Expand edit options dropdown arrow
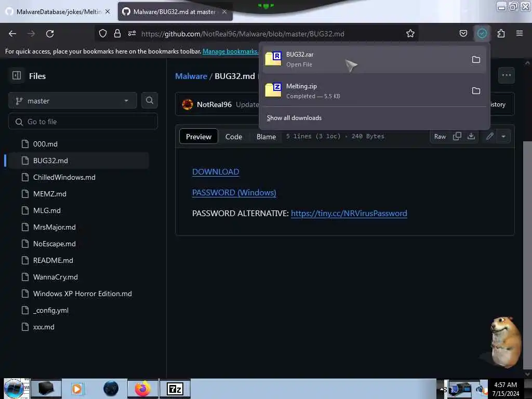The width and height of the screenshot is (532, 399). [503, 137]
